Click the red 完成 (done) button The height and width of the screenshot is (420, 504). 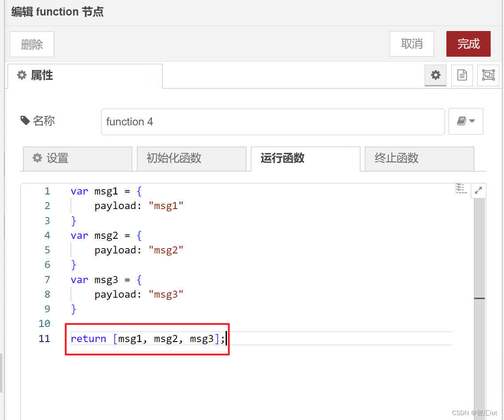tap(469, 44)
